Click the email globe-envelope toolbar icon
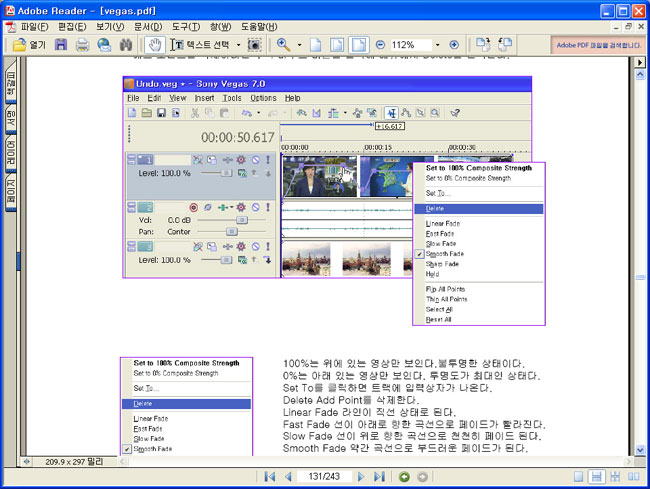This screenshot has width=650, height=489. click(x=104, y=44)
